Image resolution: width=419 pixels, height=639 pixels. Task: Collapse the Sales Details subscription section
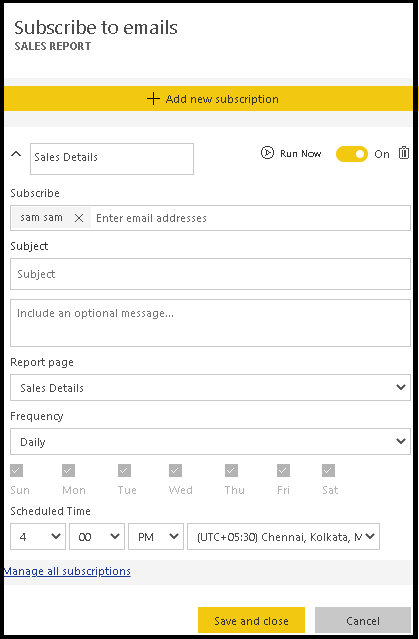point(16,154)
